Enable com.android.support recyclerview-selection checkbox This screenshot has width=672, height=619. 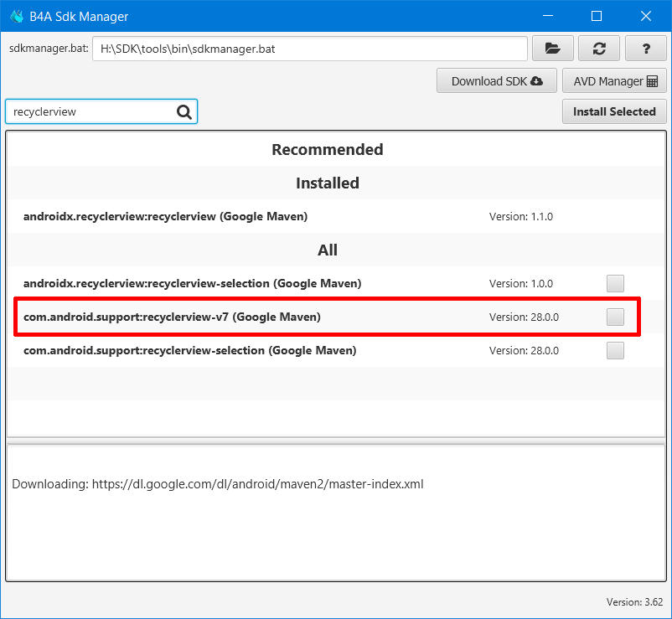click(615, 350)
